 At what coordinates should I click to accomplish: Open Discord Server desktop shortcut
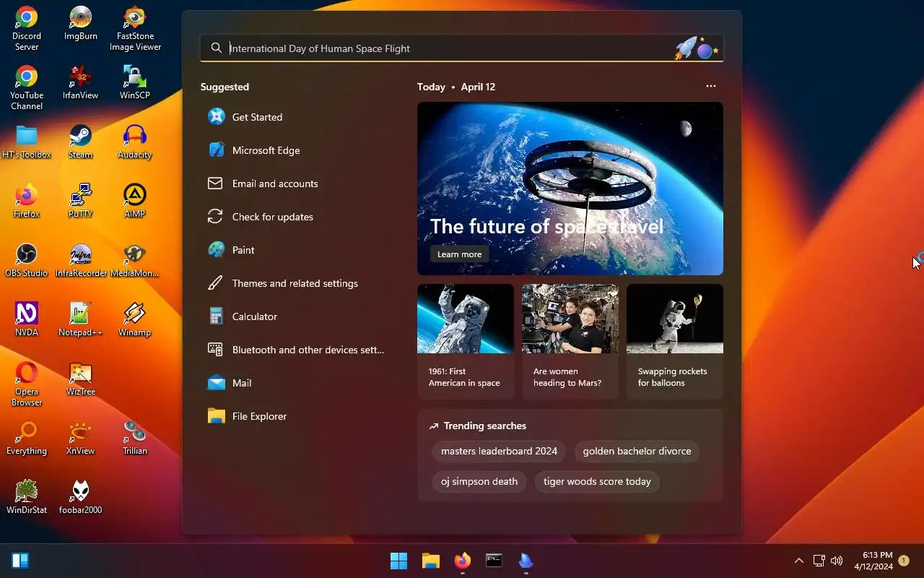coord(27,29)
